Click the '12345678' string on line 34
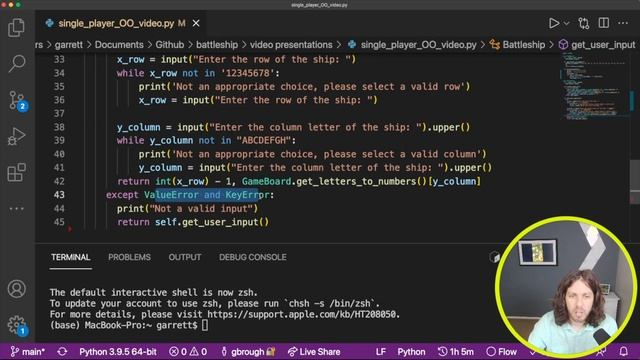640x360 pixels. click(247, 73)
